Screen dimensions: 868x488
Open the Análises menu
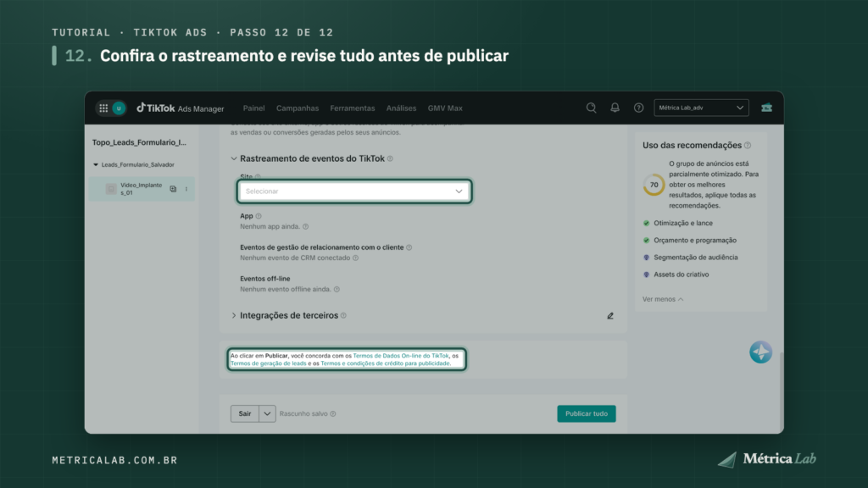(401, 108)
